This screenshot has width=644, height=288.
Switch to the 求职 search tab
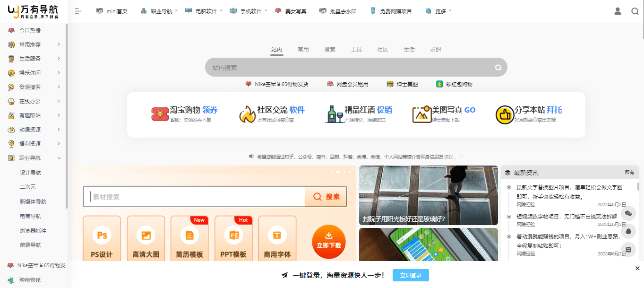point(436,49)
